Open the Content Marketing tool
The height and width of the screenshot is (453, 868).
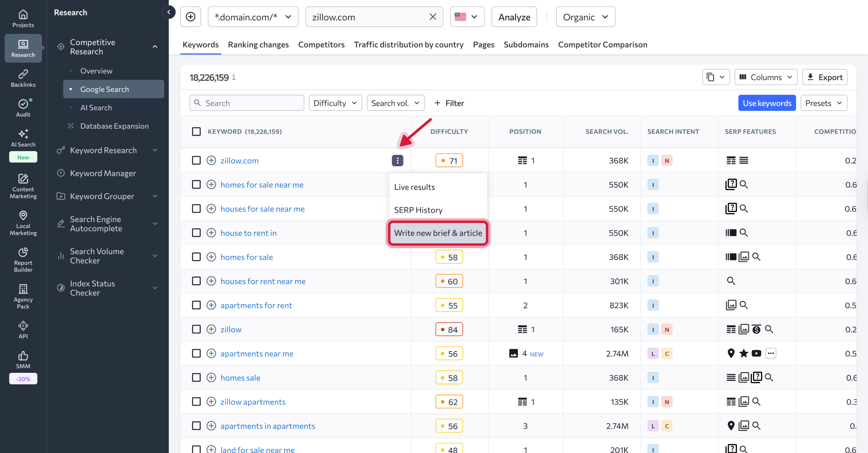23,186
